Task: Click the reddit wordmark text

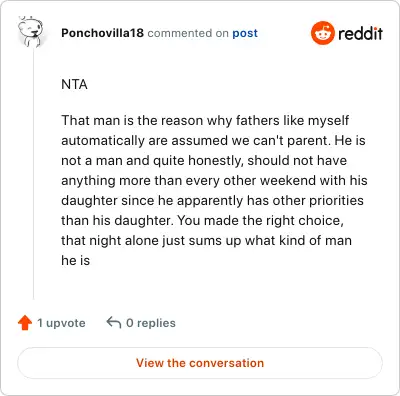Action: (360, 33)
